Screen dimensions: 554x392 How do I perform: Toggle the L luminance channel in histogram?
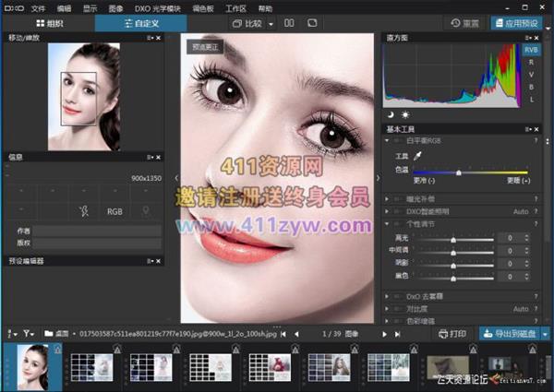[x=531, y=98]
